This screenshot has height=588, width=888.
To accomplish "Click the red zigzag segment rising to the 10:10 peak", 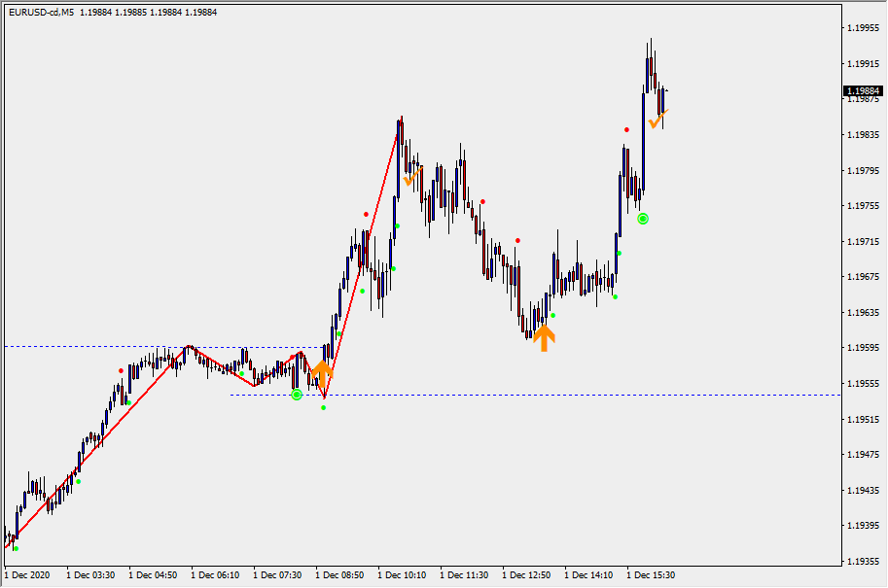I will [365, 251].
